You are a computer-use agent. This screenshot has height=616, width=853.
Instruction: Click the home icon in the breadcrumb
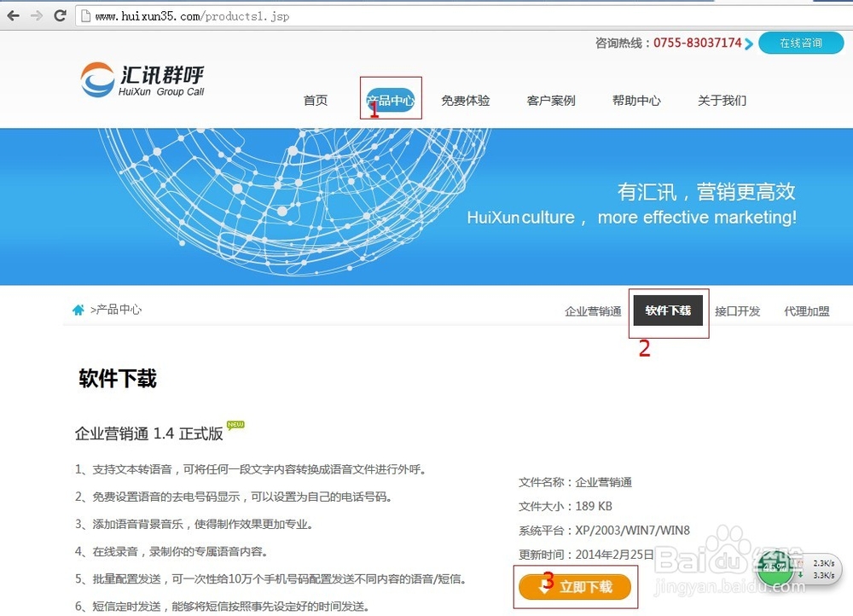(78, 311)
